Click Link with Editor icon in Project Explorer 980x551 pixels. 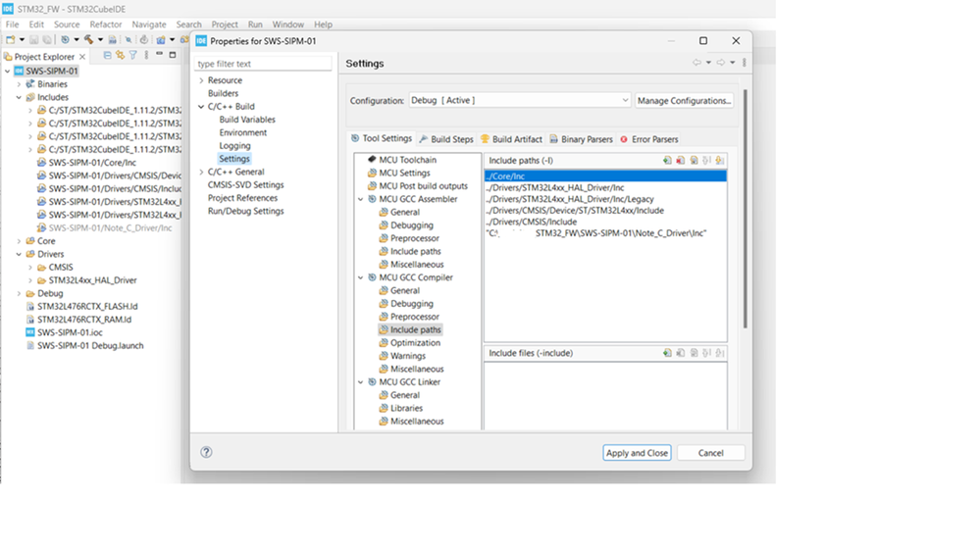coord(120,55)
